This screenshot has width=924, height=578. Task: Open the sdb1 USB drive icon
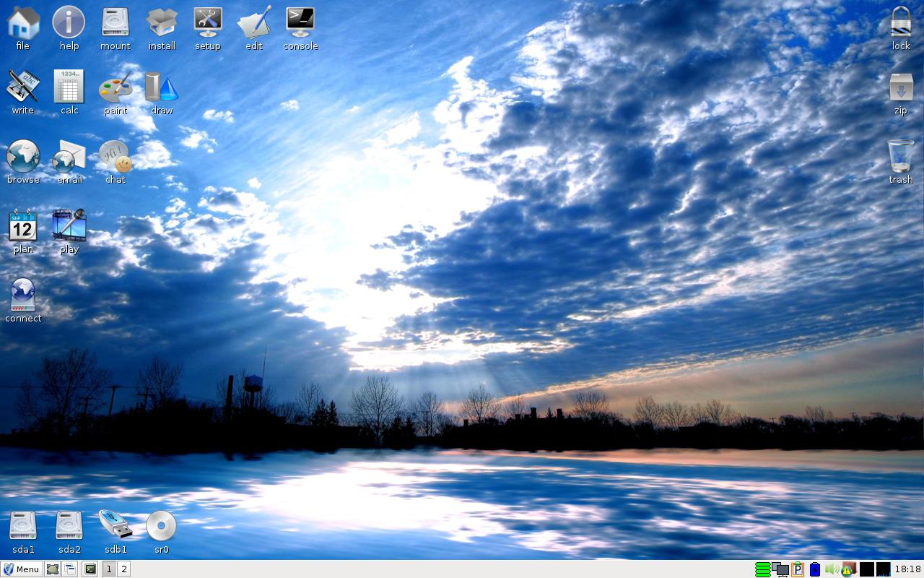(115, 526)
